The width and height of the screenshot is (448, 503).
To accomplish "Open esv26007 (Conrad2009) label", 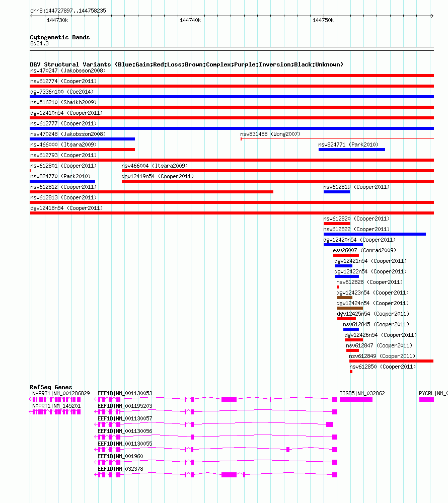I will (x=364, y=251).
